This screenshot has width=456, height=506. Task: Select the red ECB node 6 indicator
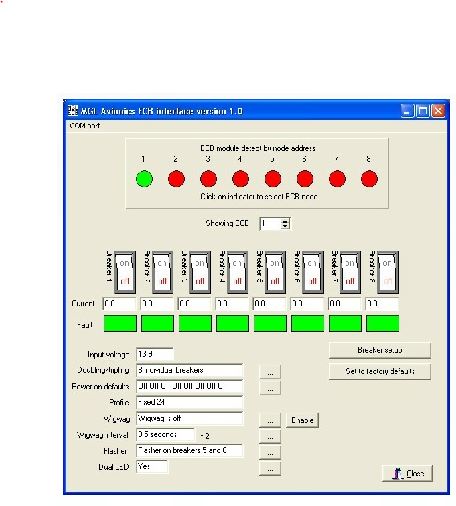[x=305, y=178]
